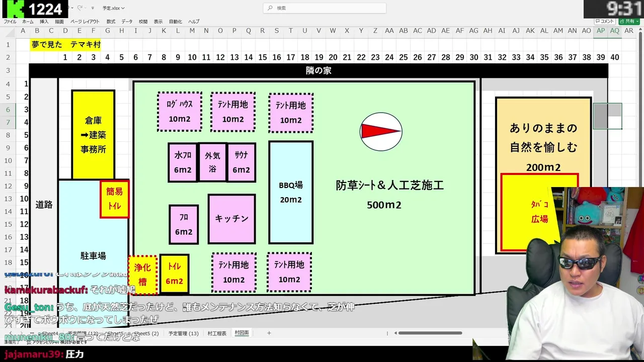Open the 自動化 ribbon tab
This screenshot has height=362, width=644.
pos(176,22)
